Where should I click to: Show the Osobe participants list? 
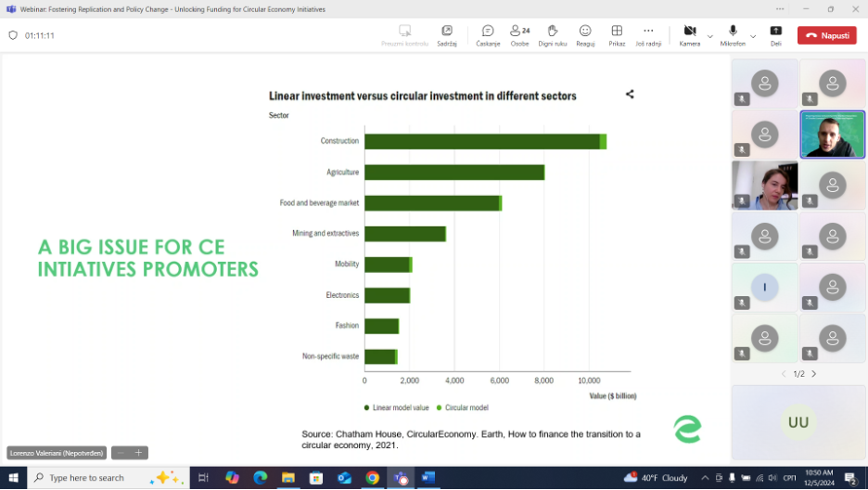pos(520,34)
